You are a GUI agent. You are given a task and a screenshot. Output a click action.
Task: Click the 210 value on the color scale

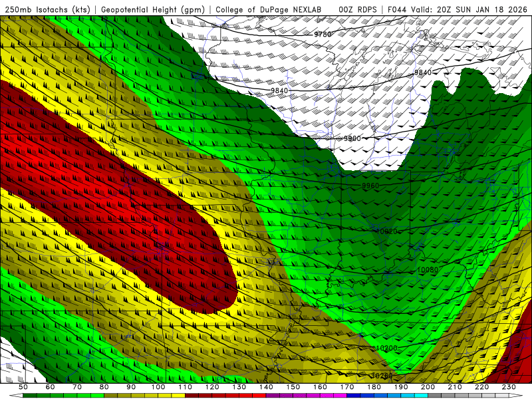click(x=455, y=387)
